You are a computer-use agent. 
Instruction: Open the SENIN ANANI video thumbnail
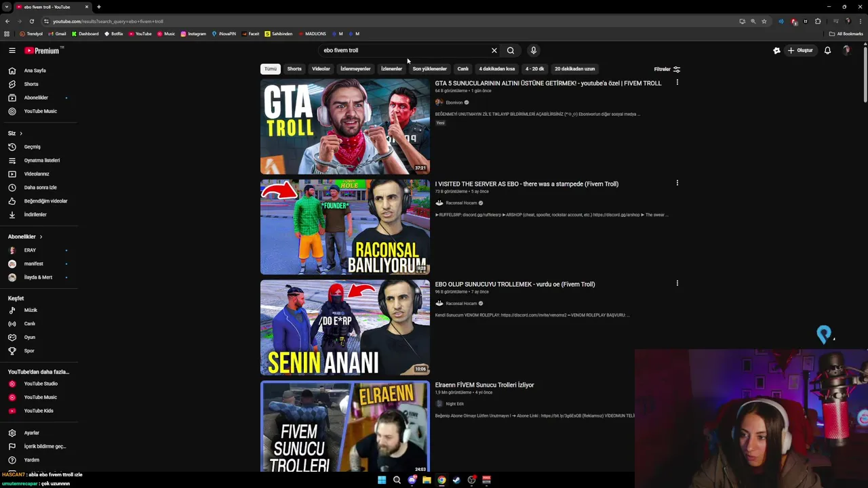click(345, 327)
